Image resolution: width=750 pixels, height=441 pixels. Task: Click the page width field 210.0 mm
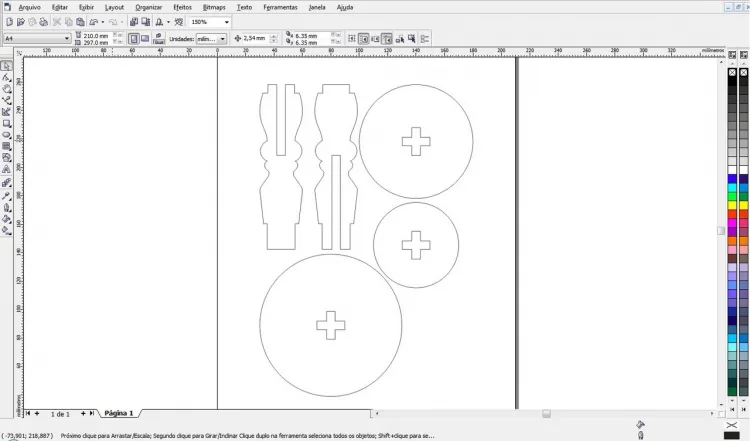point(97,35)
